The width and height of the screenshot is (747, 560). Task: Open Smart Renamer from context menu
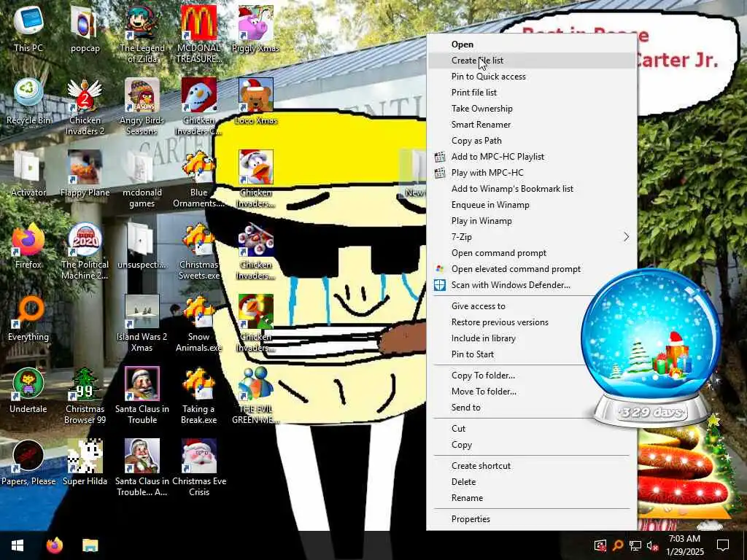click(x=532, y=124)
